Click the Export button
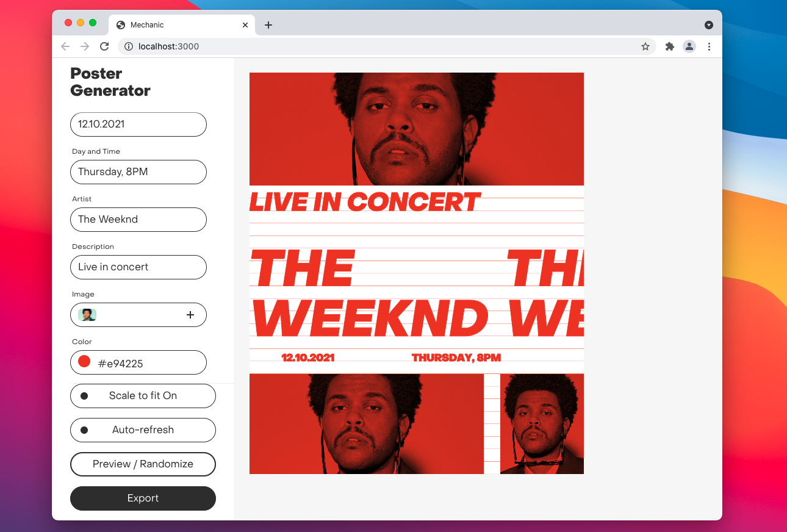 [143, 498]
